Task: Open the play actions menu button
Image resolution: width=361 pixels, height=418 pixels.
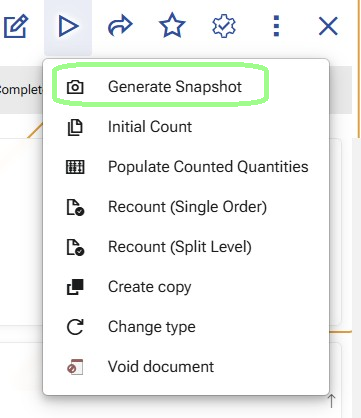Action: coord(68,27)
